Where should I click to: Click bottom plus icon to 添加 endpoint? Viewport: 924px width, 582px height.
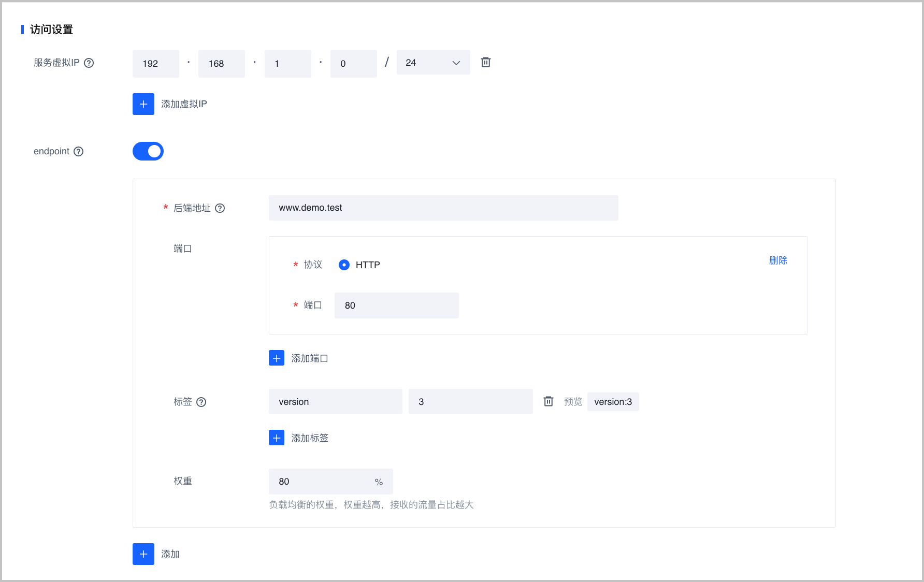(143, 554)
